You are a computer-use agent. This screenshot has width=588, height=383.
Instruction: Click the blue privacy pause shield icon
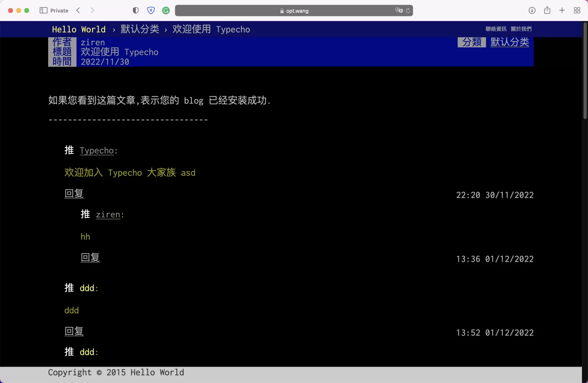151,10
